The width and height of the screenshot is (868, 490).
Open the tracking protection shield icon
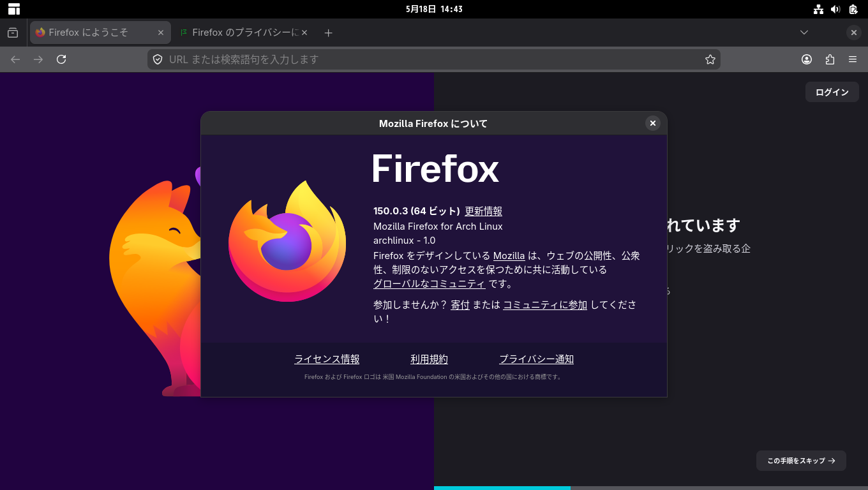coord(158,59)
